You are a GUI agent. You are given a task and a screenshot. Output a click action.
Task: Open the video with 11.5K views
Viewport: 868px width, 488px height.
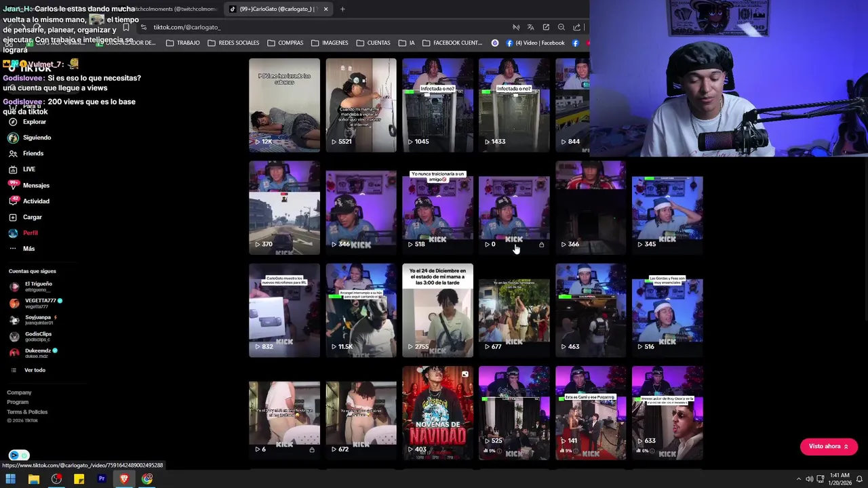pos(361,310)
